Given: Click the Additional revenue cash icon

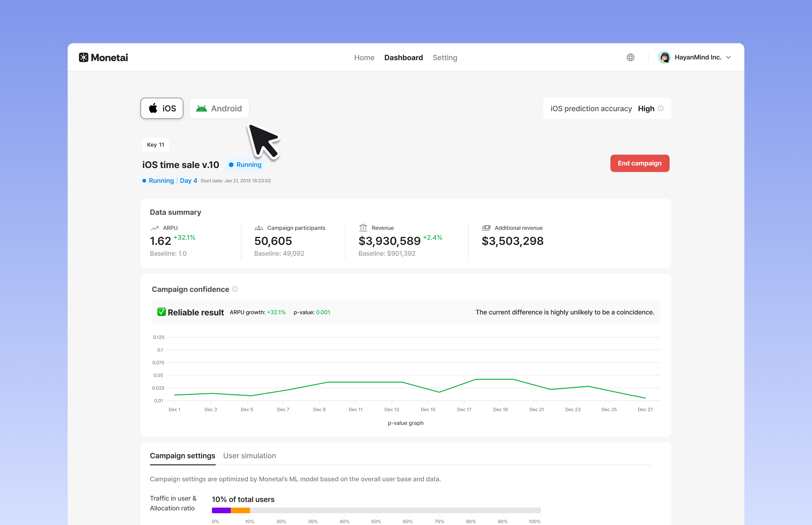Looking at the screenshot, I should coord(486,227).
